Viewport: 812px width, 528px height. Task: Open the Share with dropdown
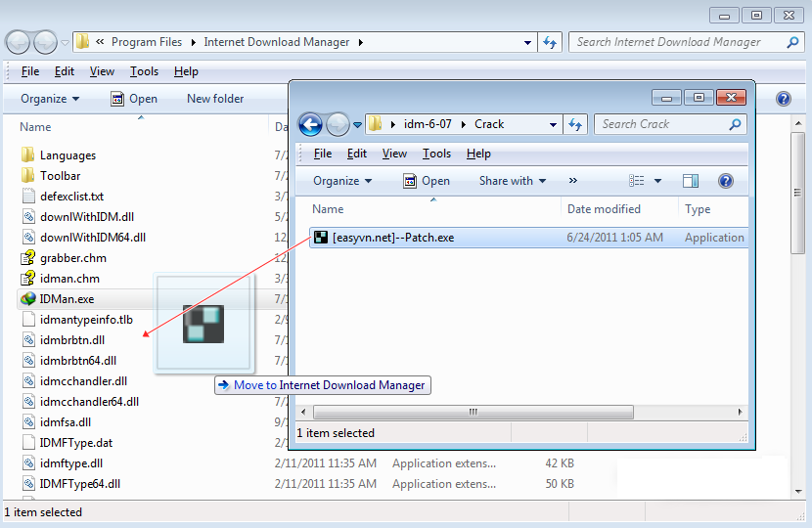513,181
